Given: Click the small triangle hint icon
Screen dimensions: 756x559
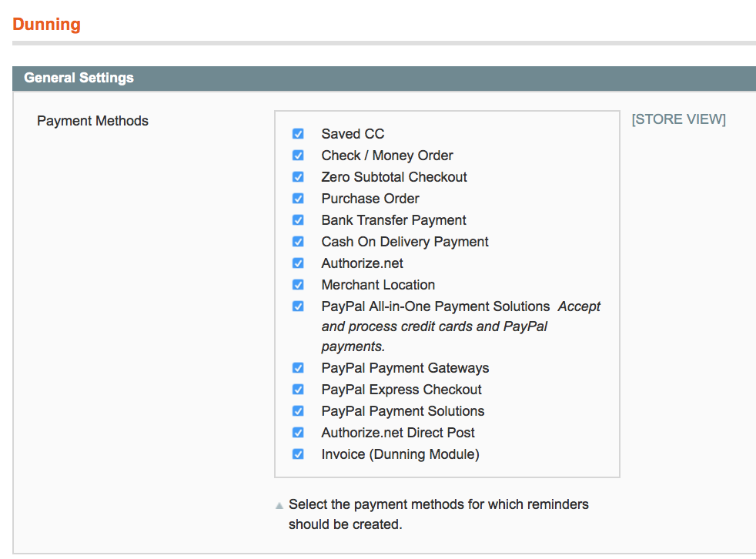Looking at the screenshot, I should (x=279, y=507).
